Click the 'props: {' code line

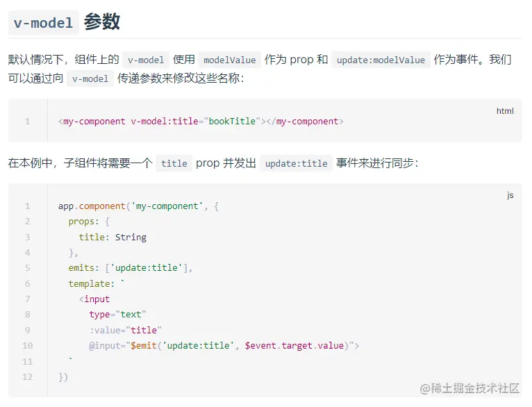pyautogui.click(x=89, y=222)
